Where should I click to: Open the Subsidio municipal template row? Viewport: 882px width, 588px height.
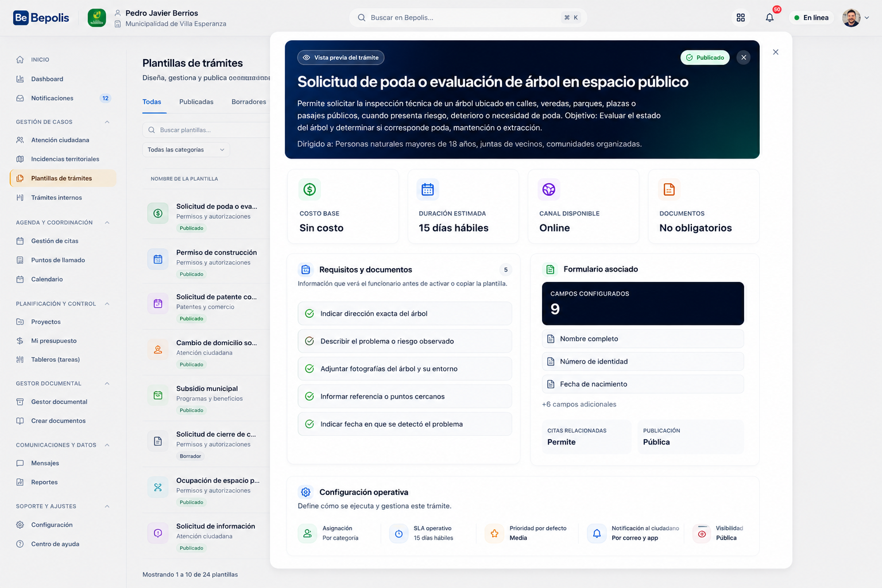click(206, 399)
